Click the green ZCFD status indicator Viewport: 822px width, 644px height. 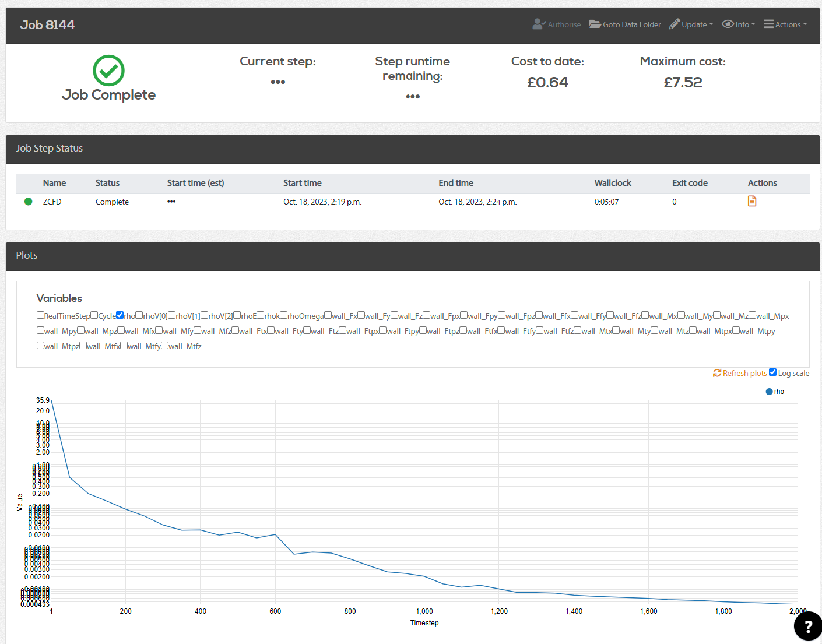(x=28, y=202)
